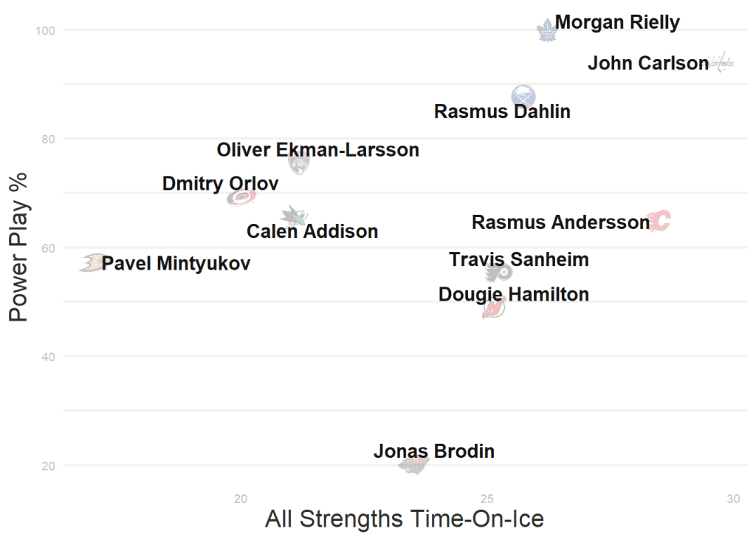Click the Toronto Maple Leafs logo

point(546,30)
